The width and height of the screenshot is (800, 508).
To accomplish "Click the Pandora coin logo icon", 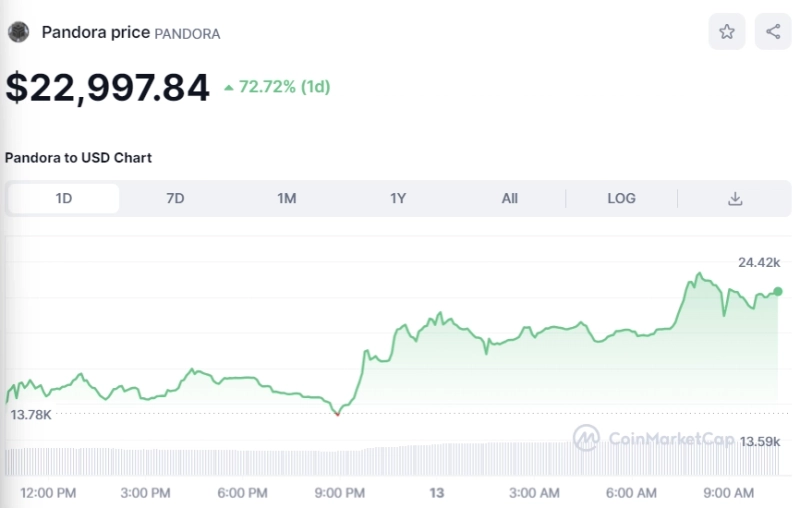I will tap(18, 32).
